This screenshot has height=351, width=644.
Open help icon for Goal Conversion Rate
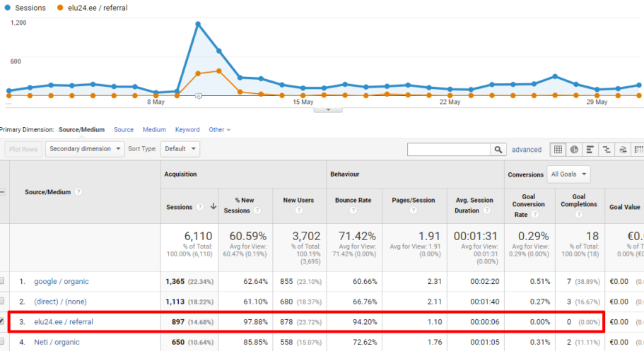pos(534,214)
